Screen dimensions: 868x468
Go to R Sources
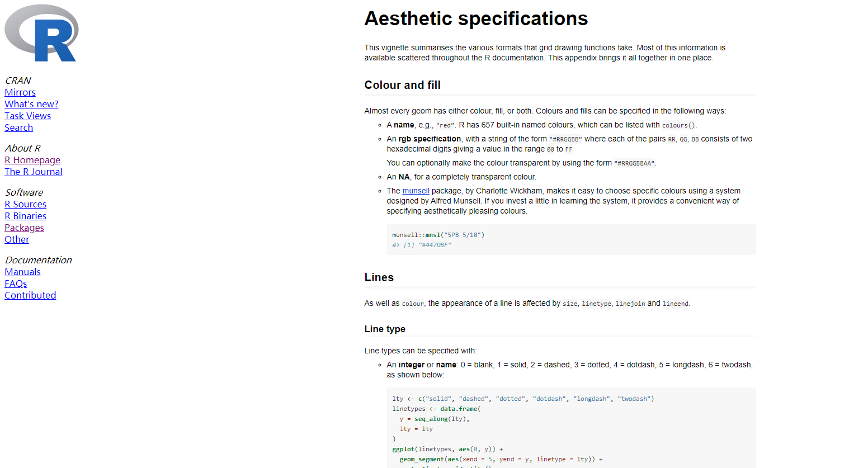(x=26, y=204)
